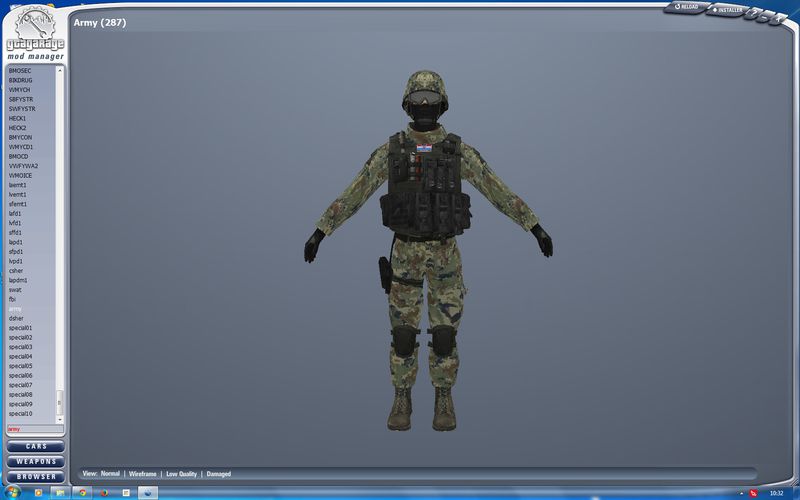The height and width of the screenshot is (500, 800).
Task: Show hidden system tray icons
Action: 741,493
